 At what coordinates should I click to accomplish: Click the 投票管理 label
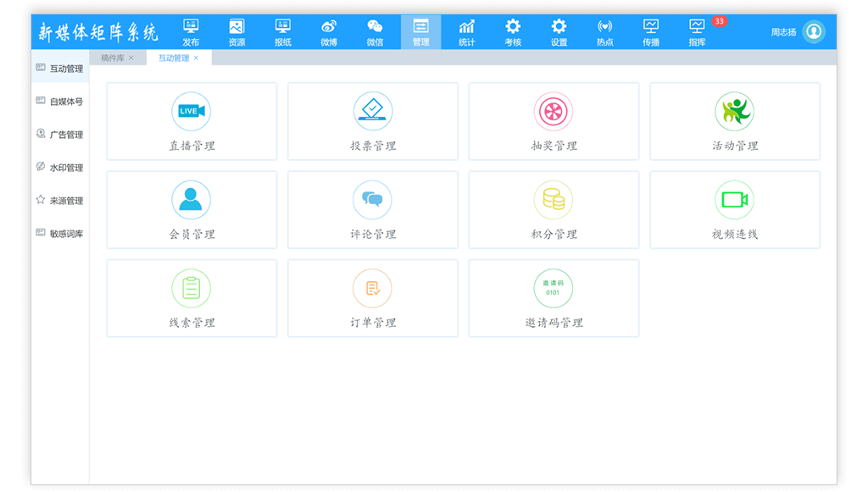click(x=373, y=146)
